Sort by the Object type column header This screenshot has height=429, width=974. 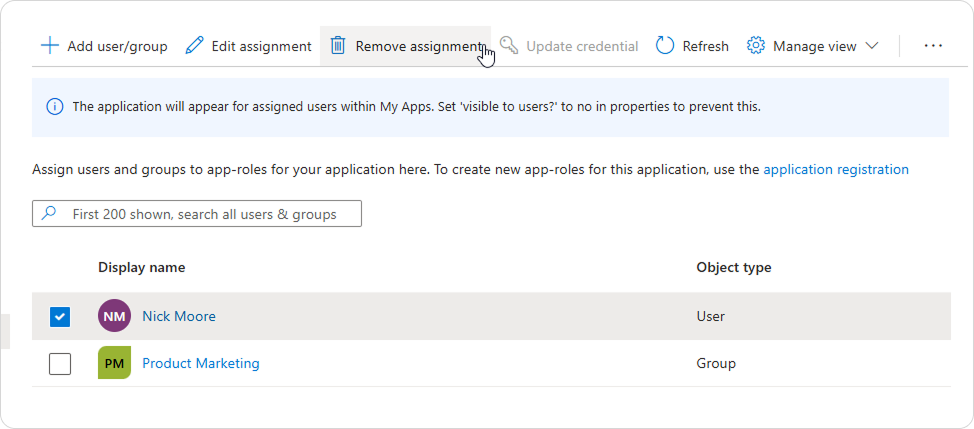tap(734, 268)
